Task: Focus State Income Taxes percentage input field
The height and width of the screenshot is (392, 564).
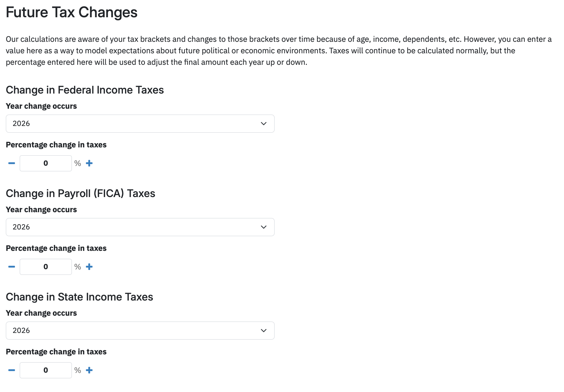Action: coord(46,370)
